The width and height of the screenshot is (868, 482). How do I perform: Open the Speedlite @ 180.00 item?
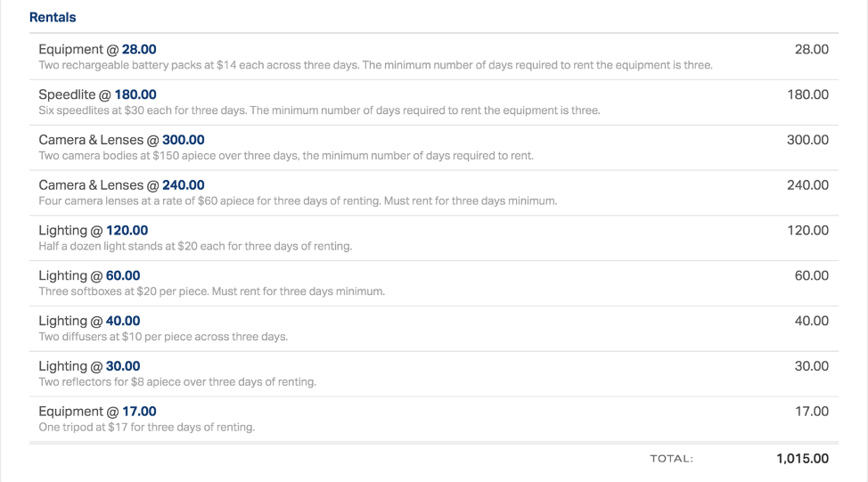click(434, 102)
